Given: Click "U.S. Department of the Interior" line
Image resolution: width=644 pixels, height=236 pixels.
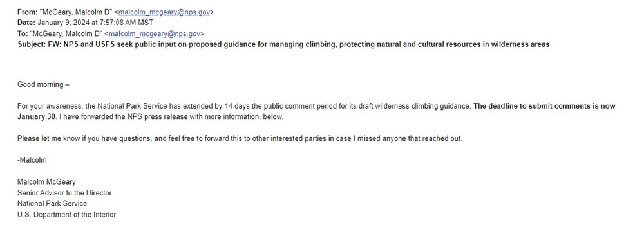Looking at the screenshot, I should click(66, 214).
